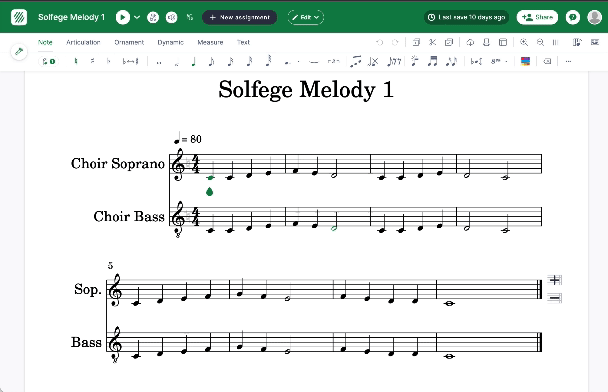This screenshot has height=392, width=608.
Task: Toggle the sharp accidental
Action: coord(92,61)
